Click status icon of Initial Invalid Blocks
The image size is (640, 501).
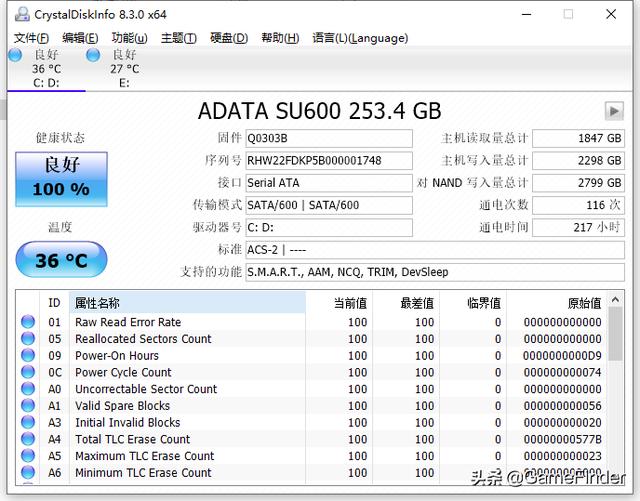[28, 422]
